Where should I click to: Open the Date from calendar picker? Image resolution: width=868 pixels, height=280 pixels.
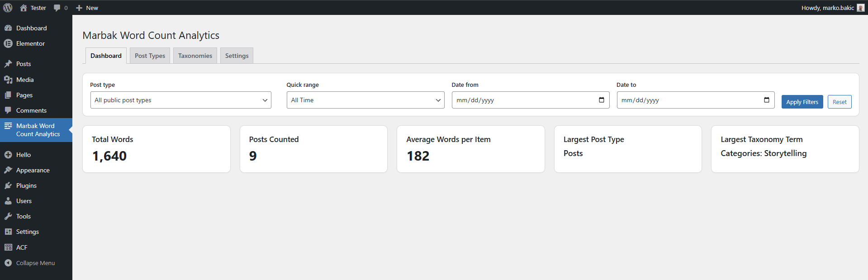(x=601, y=100)
